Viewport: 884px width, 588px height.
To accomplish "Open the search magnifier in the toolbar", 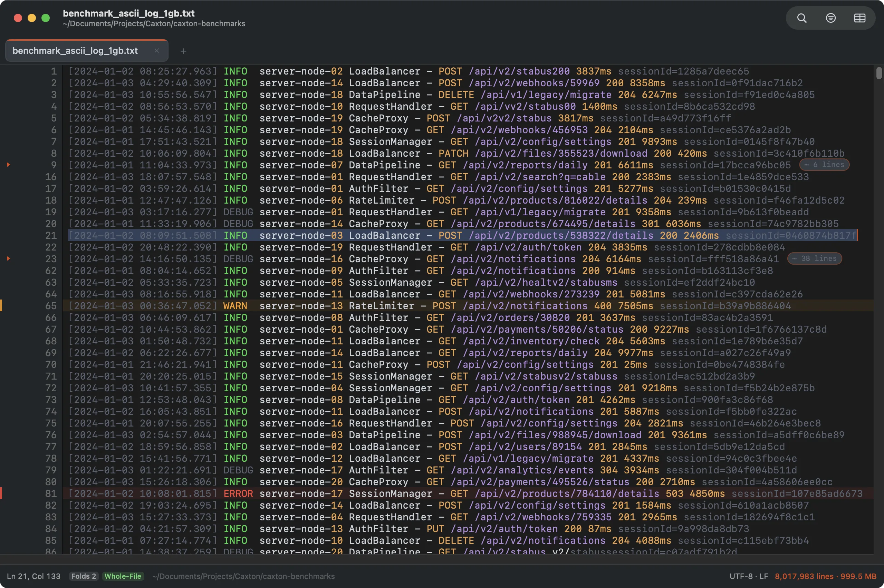I will coord(801,18).
